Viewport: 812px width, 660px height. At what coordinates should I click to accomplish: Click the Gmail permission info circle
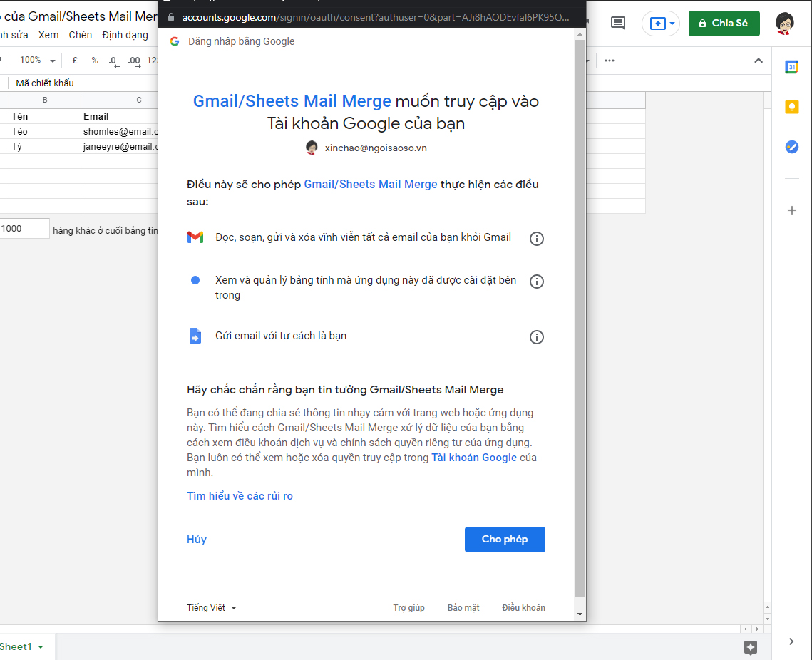click(x=537, y=239)
